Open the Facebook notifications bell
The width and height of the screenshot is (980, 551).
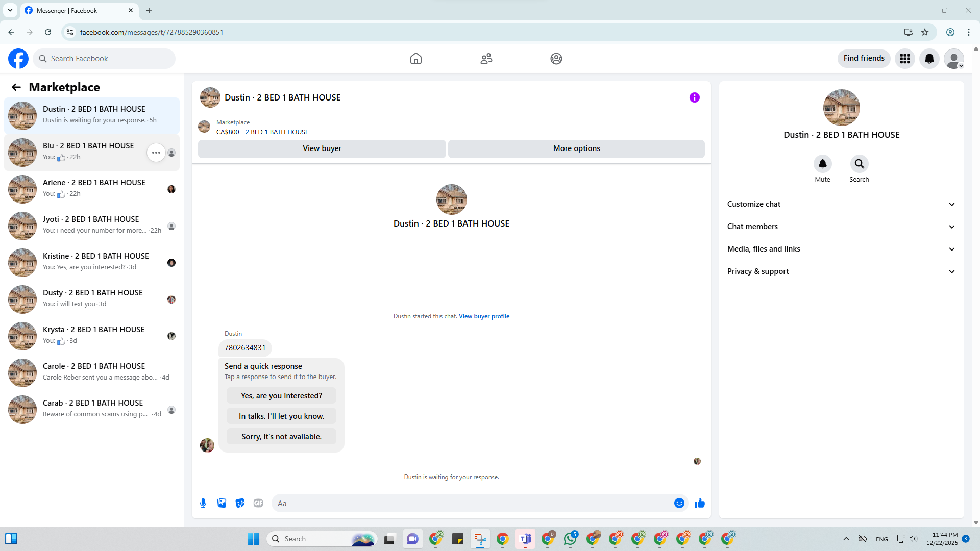pos(929,59)
